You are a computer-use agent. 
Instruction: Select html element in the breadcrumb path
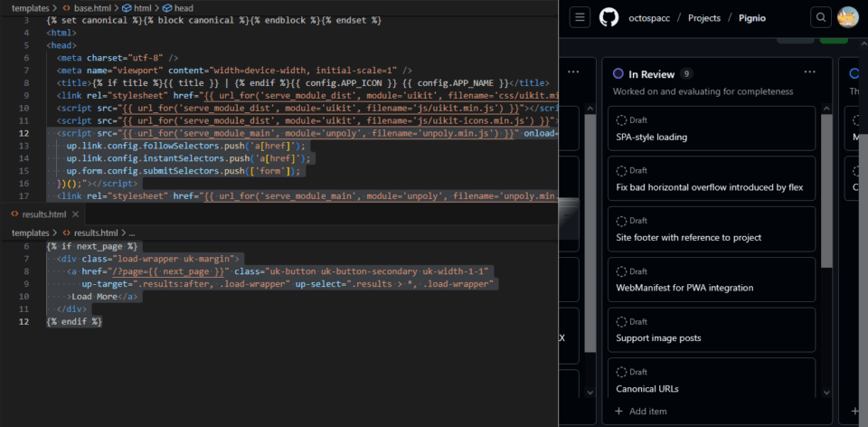[142, 8]
